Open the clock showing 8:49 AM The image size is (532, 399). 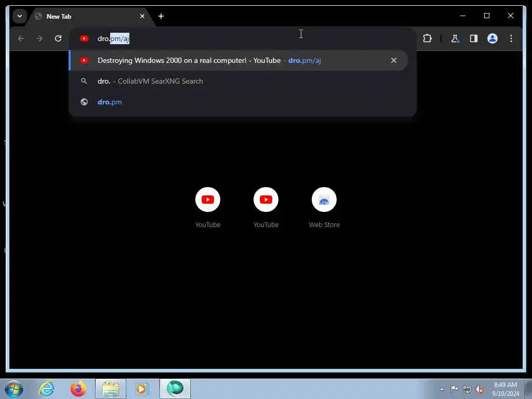[506, 389]
